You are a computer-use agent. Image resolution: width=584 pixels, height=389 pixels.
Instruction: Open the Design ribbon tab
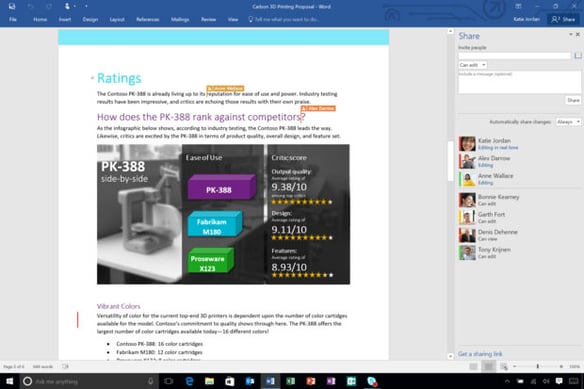coord(90,19)
